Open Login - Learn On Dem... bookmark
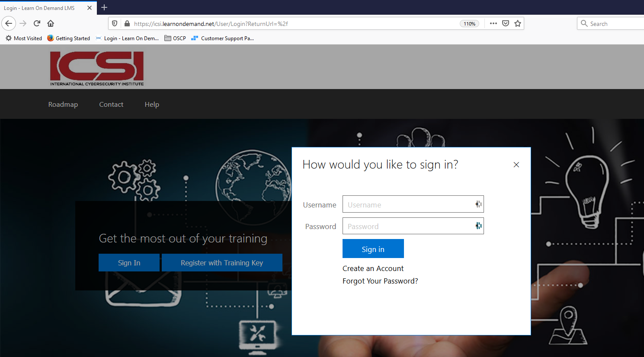 tap(127, 38)
